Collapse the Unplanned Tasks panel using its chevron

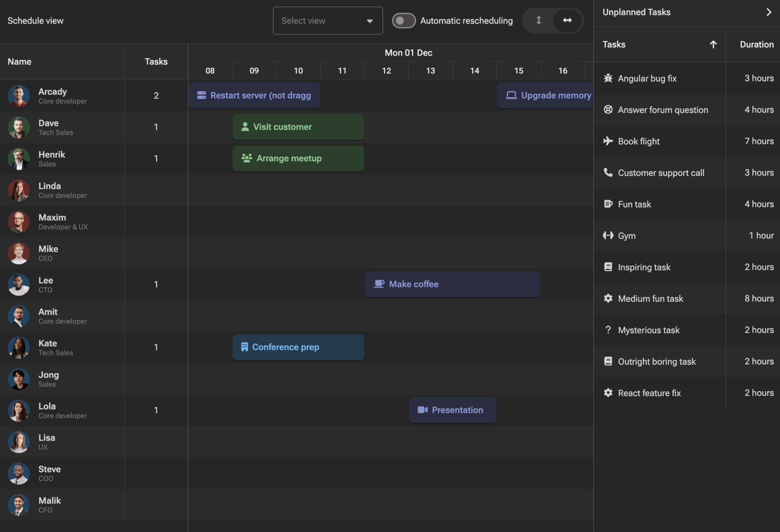pyautogui.click(x=769, y=12)
